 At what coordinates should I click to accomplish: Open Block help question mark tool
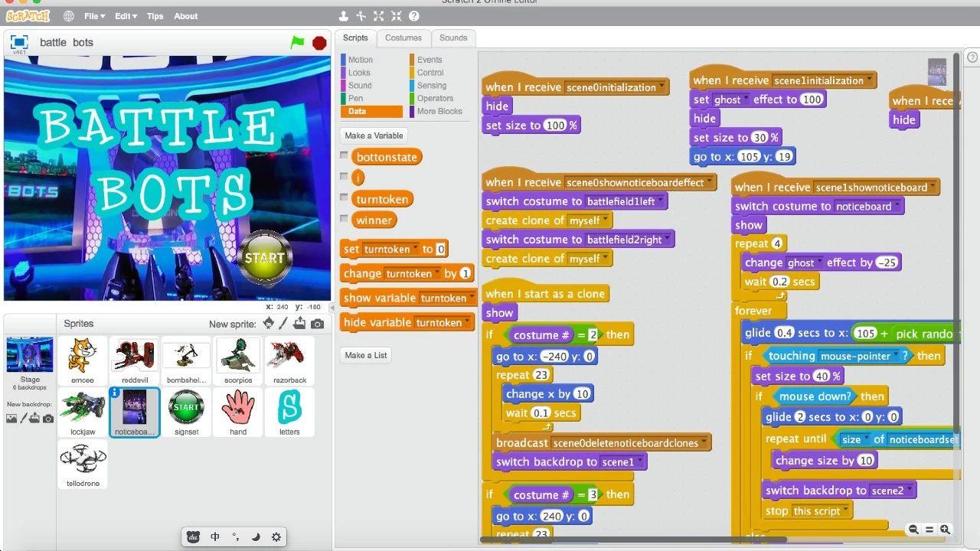click(x=414, y=16)
